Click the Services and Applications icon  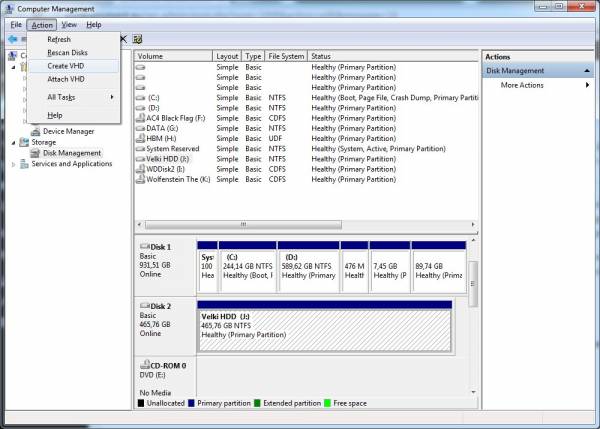point(24,164)
